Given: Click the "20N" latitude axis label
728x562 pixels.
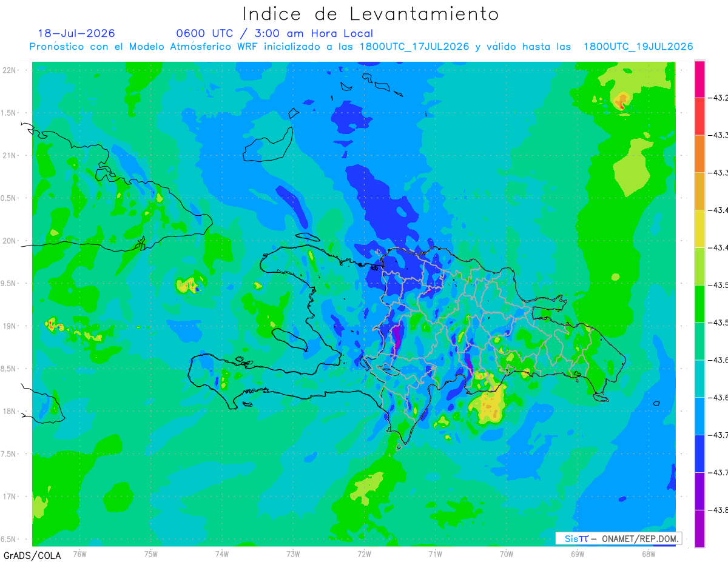Looking at the screenshot, I should pyautogui.click(x=10, y=241).
